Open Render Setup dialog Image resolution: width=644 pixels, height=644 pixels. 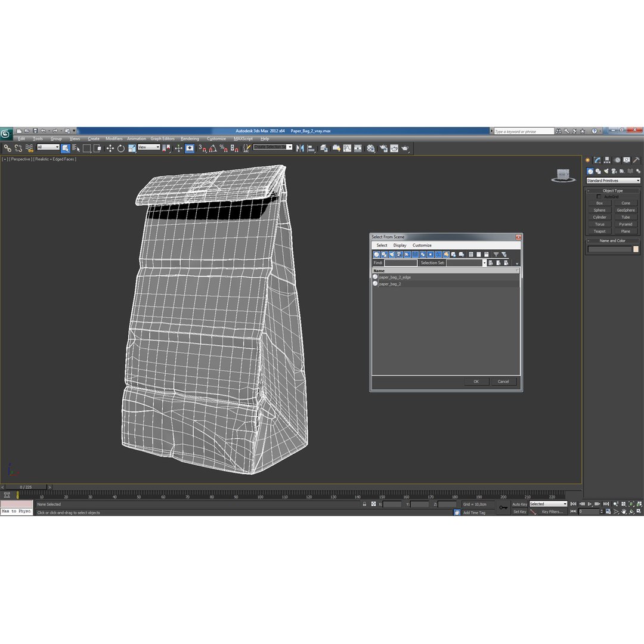(383, 148)
